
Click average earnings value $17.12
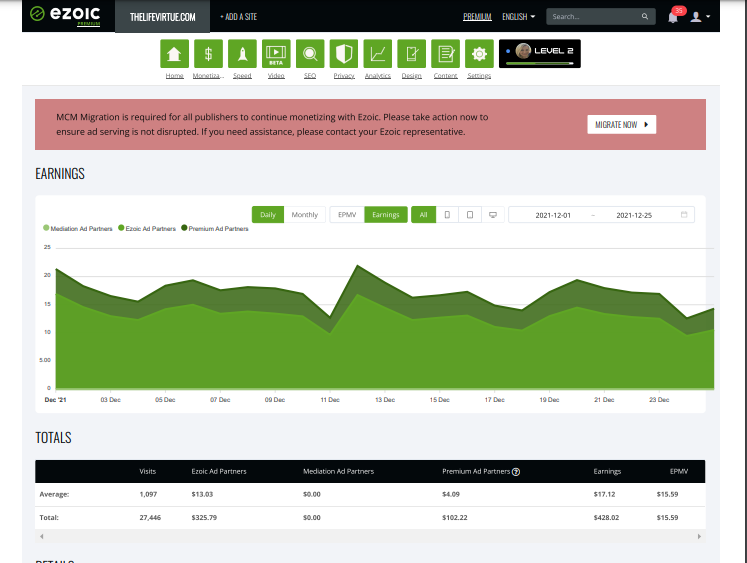604,494
